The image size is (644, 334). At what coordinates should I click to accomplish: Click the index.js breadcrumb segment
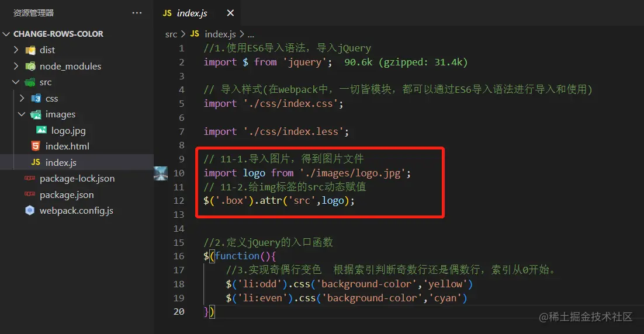click(x=220, y=34)
